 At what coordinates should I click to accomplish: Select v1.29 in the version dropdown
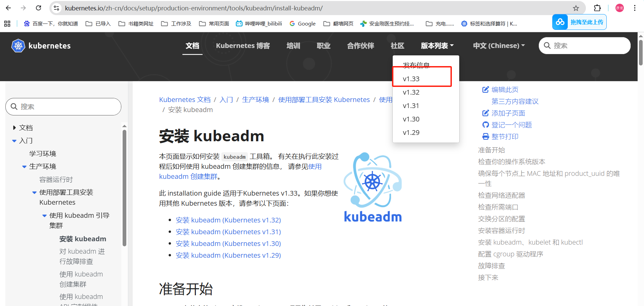(426, 133)
